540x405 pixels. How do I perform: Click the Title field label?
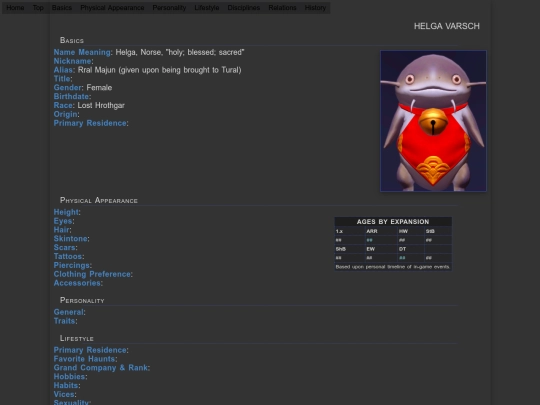point(62,79)
